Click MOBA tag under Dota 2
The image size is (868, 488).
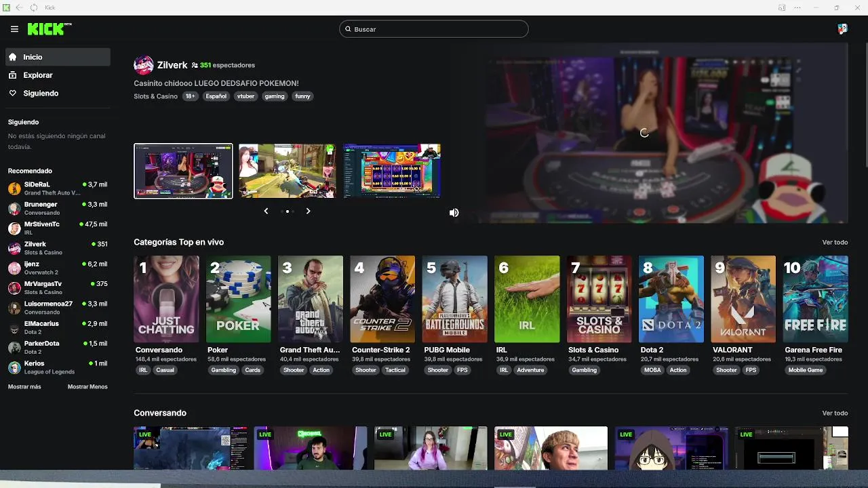(x=652, y=370)
